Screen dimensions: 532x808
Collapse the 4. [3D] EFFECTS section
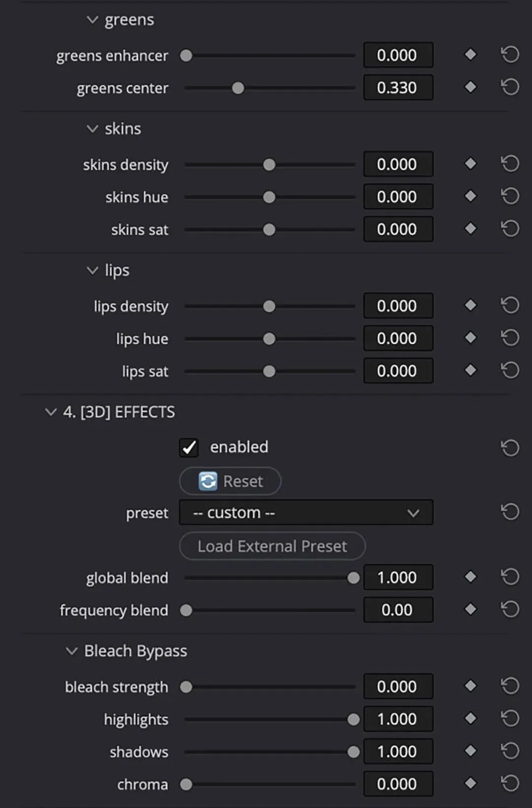(x=50, y=412)
